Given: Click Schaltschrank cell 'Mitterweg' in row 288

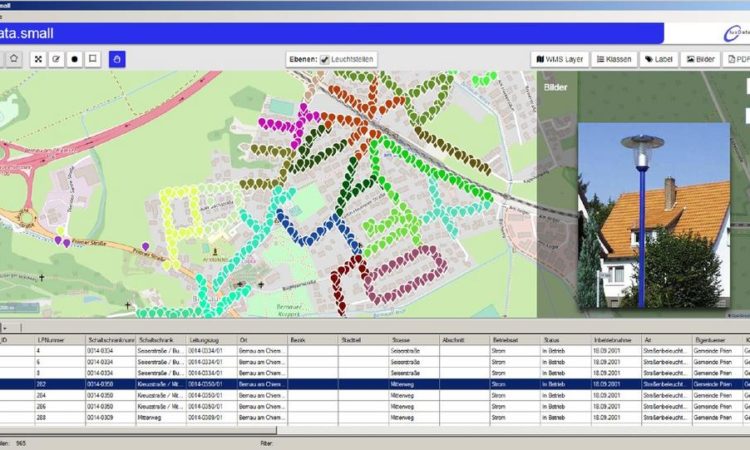Looking at the screenshot, I should click(x=161, y=417).
